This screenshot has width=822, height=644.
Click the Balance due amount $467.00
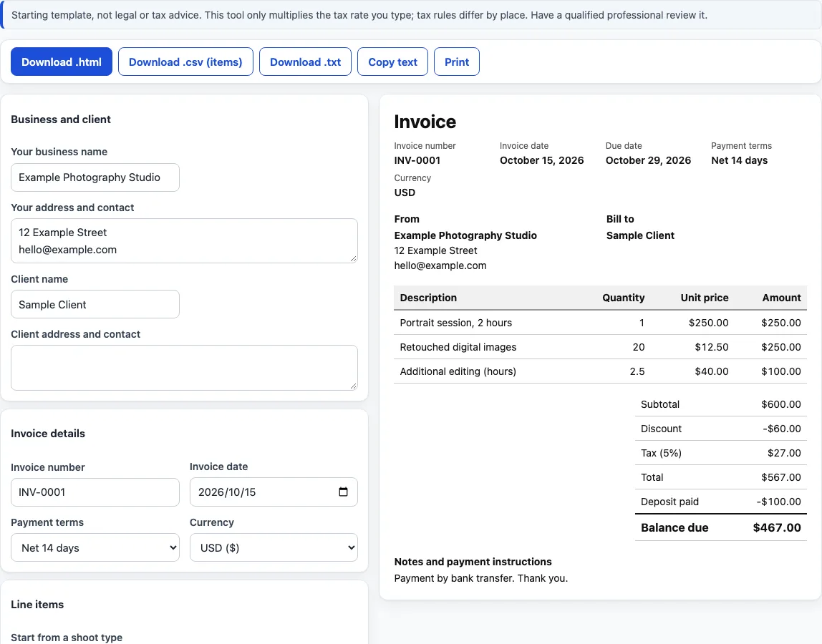(777, 527)
